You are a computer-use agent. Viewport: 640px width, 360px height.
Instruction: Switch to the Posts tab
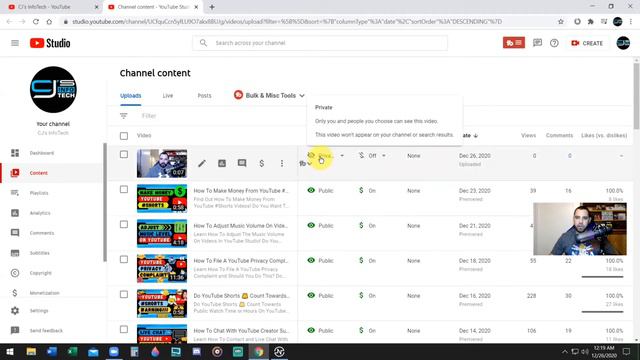(x=204, y=96)
